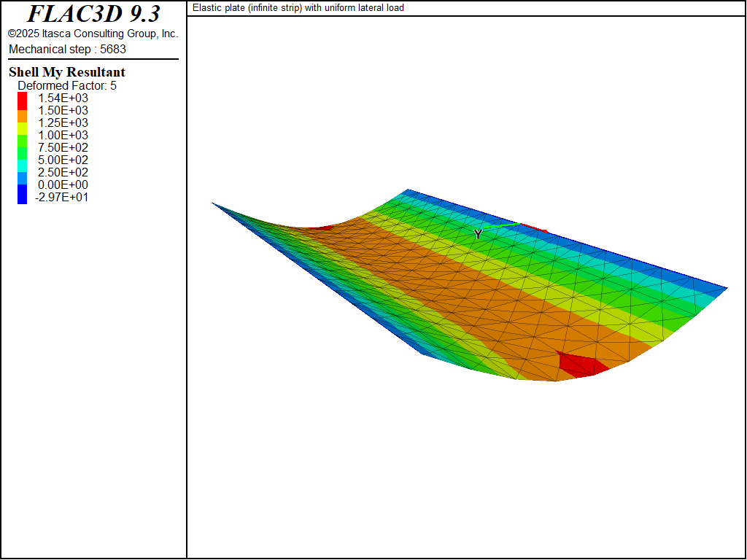Pick the cyan legend swatch near 2.50E+02
The image size is (747, 560).
pyautogui.click(x=23, y=166)
